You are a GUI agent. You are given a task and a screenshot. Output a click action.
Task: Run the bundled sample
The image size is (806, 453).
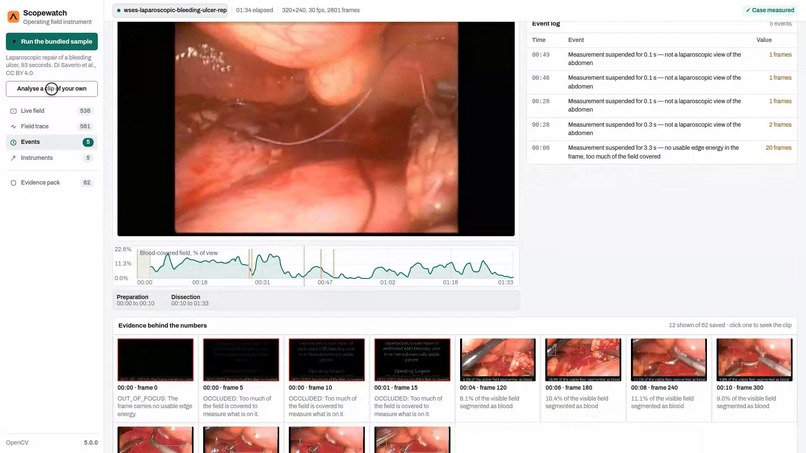52,42
